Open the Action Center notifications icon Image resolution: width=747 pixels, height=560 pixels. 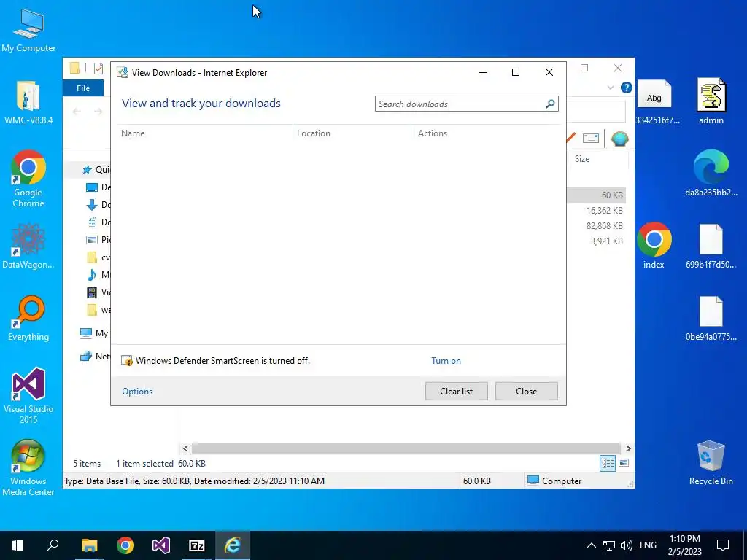click(723, 545)
